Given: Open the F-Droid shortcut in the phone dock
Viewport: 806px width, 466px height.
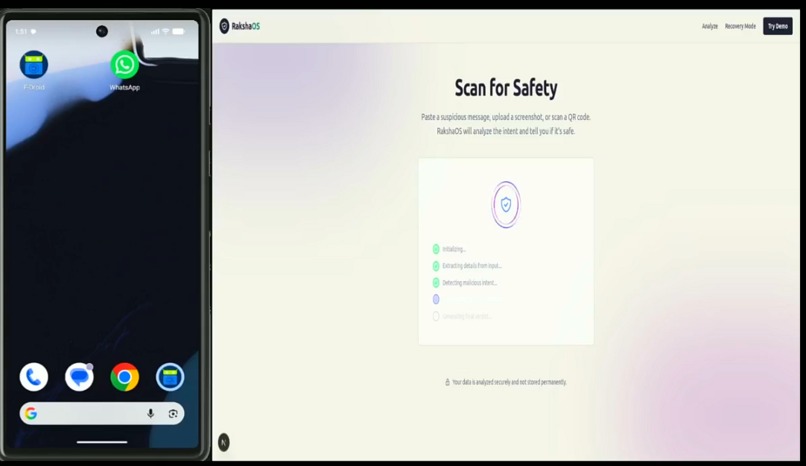Looking at the screenshot, I should [170, 377].
